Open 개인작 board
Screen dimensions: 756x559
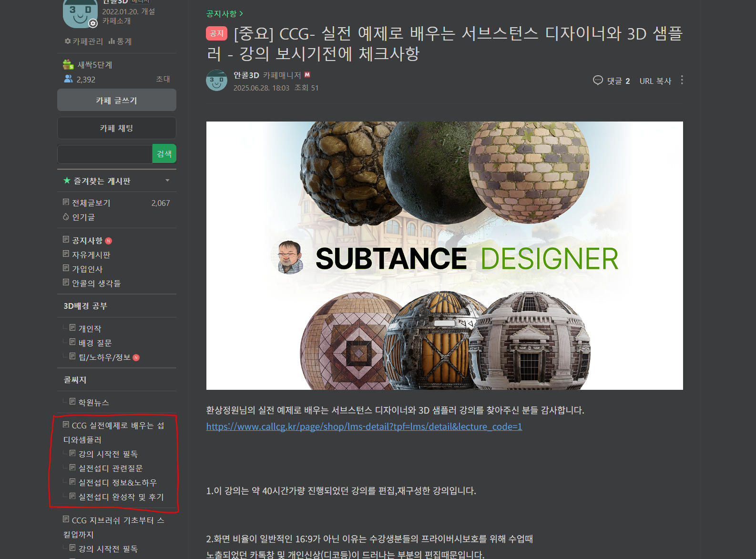[x=90, y=329]
